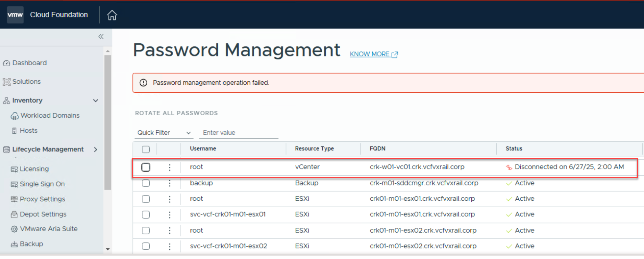Click the Dashboard gauge icon
Image resolution: width=644 pixels, height=259 pixels.
[x=6, y=63]
